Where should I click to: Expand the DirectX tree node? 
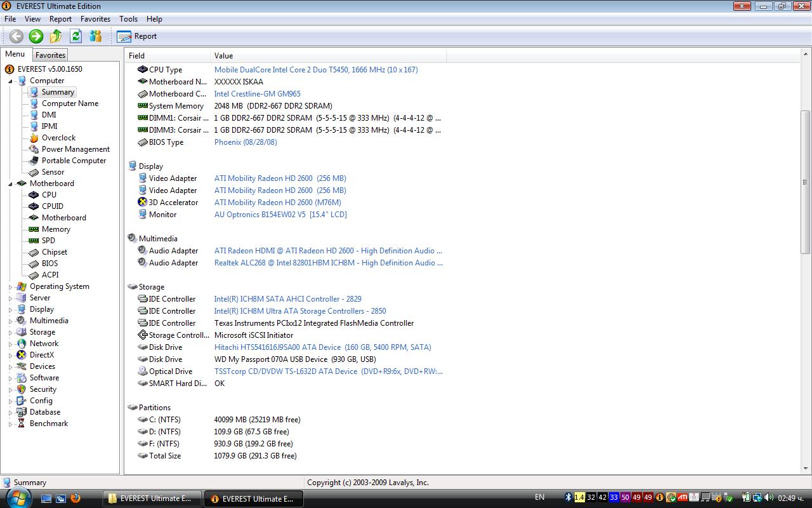(10, 356)
